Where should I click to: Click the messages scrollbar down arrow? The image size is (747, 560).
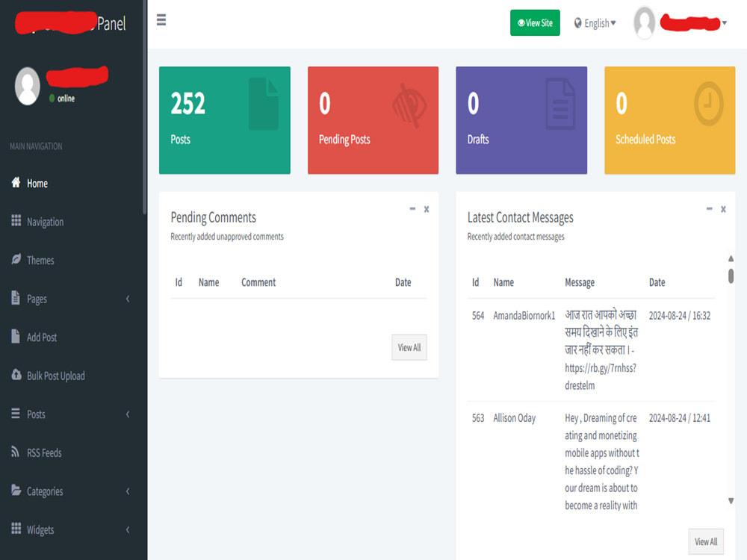pos(731,500)
